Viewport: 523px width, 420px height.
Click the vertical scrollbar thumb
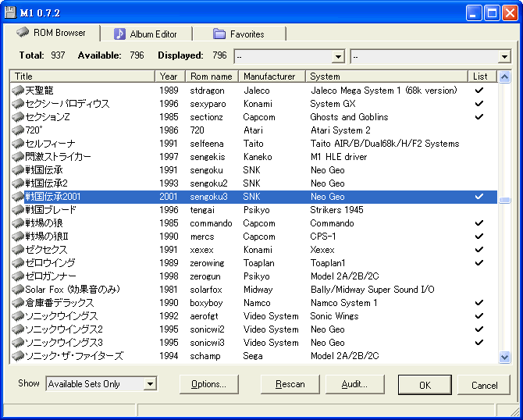pyautogui.click(x=504, y=200)
